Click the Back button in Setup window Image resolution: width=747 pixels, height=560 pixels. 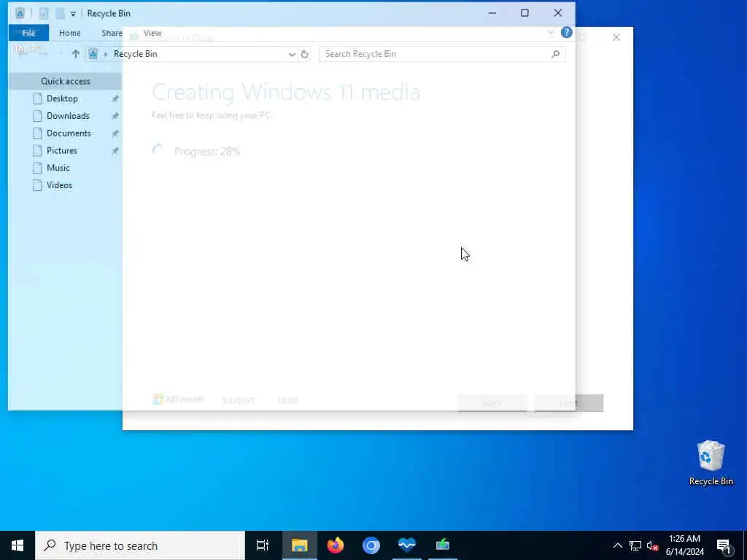(492, 402)
